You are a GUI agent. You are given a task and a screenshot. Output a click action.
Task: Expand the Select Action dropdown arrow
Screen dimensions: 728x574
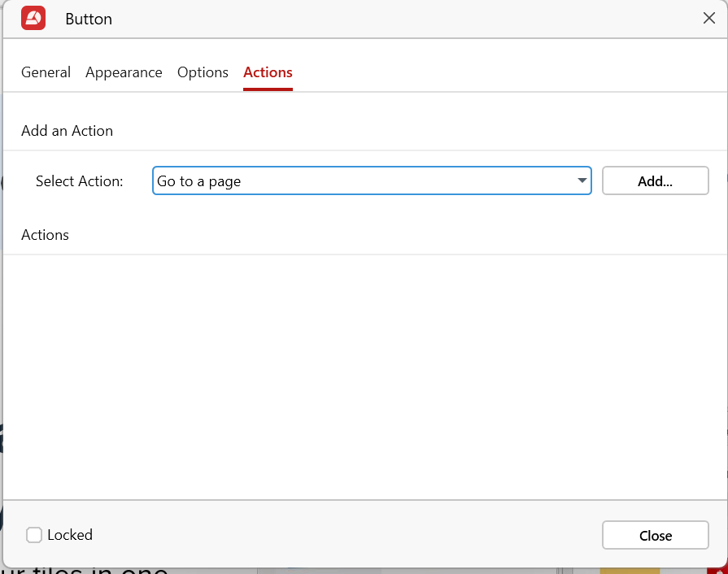[x=582, y=180]
